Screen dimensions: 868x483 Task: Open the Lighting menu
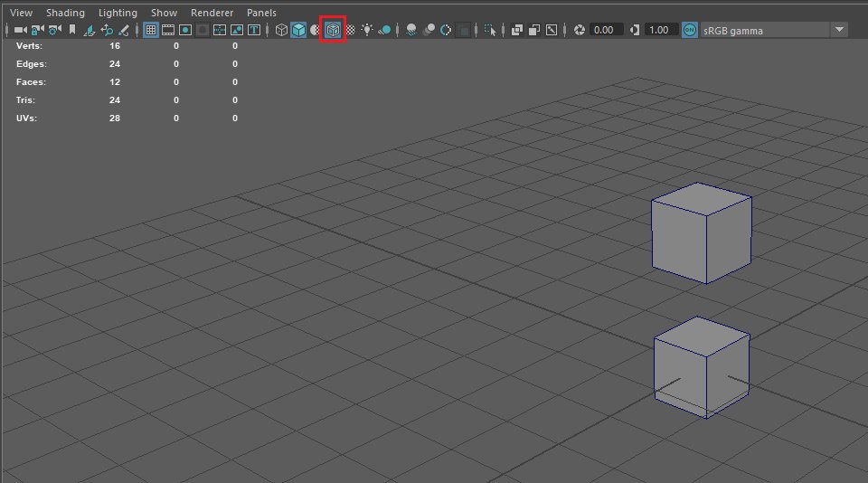[118, 12]
